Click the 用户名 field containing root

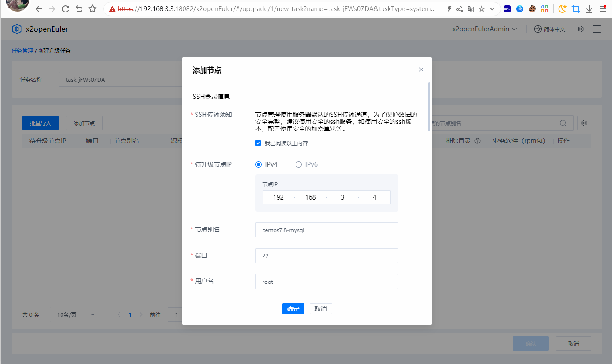click(x=327, y=282)
